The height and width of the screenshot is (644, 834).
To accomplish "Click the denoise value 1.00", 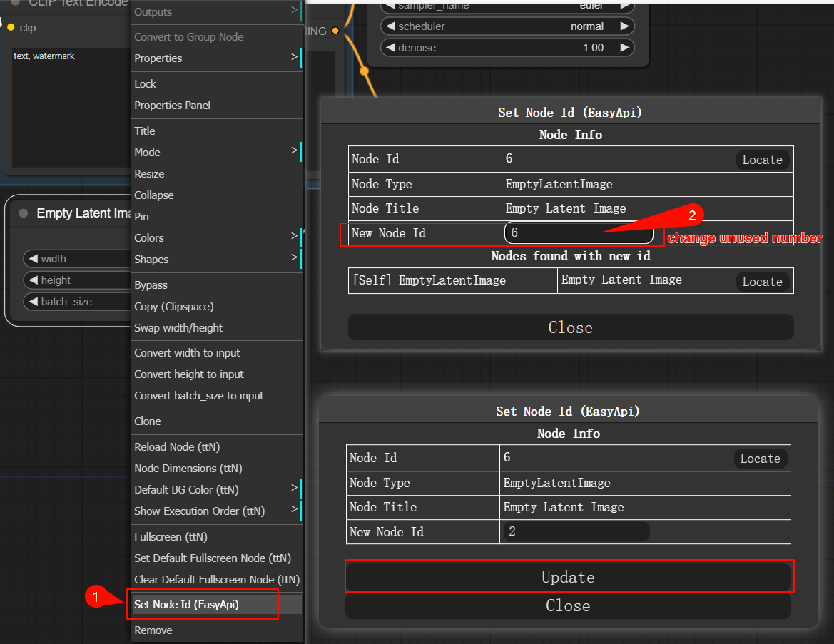I will [593, 47].
